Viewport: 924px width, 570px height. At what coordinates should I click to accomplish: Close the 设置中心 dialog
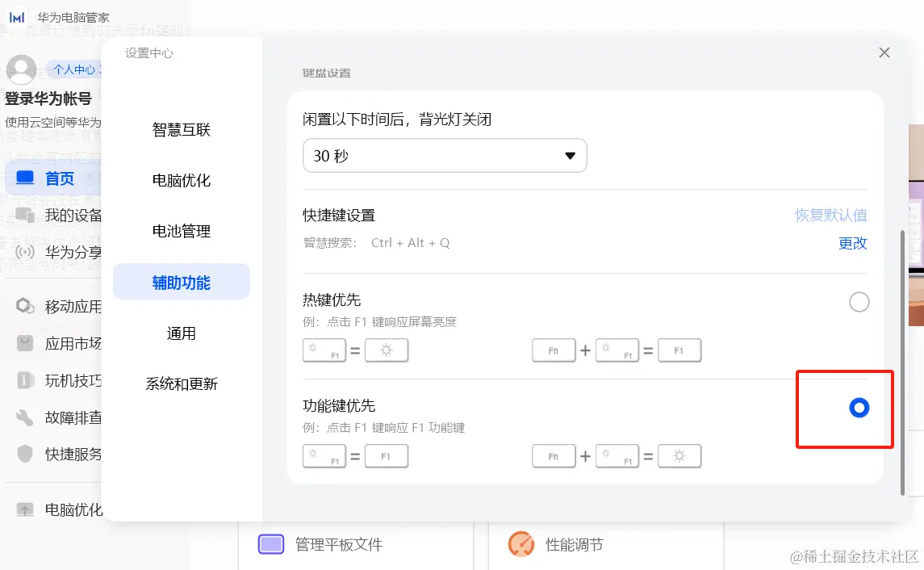[x=884, y=52]
